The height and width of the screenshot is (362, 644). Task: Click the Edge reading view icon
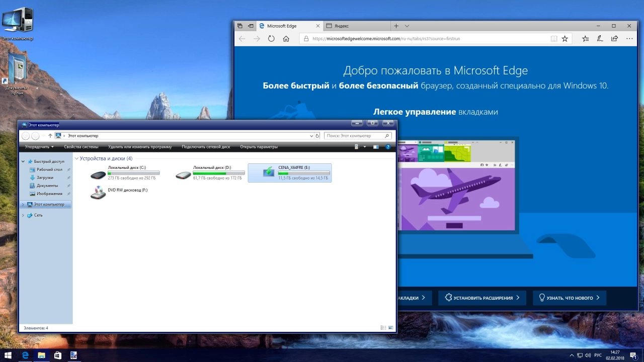pos(554,39)
